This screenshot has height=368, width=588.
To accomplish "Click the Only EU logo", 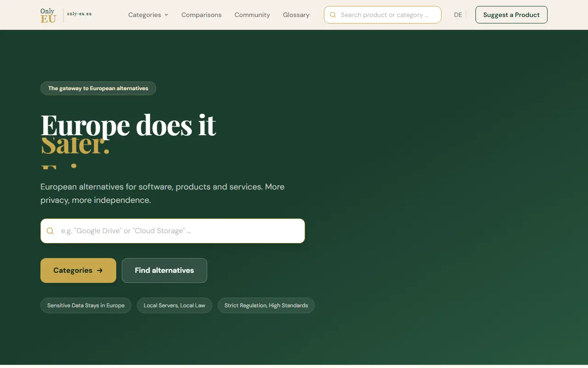I will point(48,15).
